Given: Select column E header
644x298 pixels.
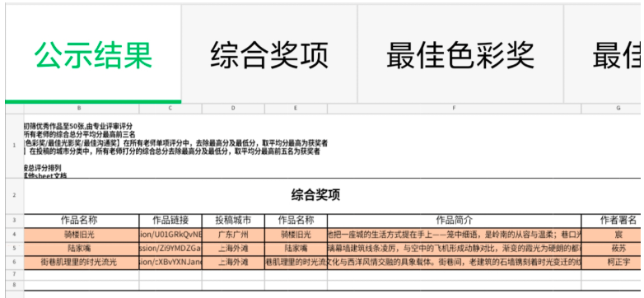Looking at the screenshot, I should [296, 109].
